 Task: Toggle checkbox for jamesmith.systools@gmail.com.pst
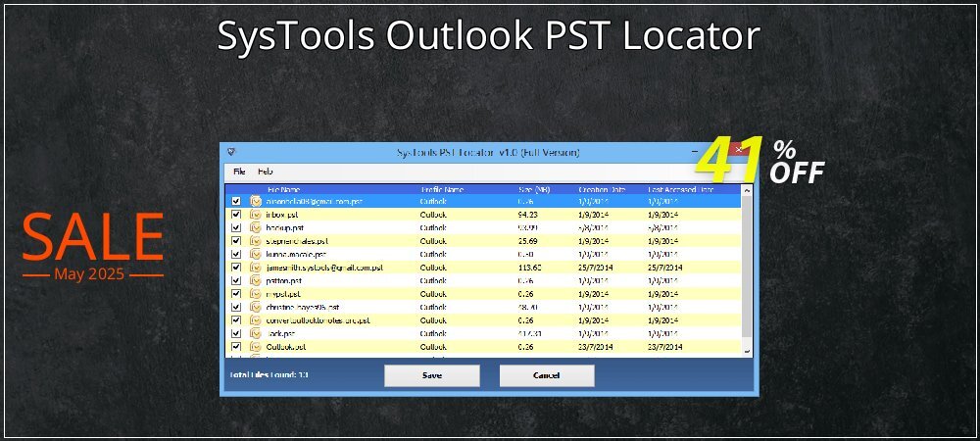point(235,268)
